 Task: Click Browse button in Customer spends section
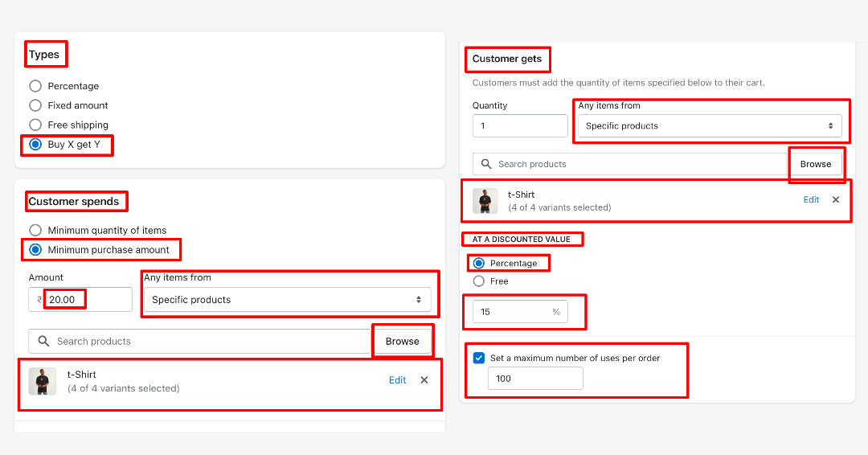pos(403,342)
